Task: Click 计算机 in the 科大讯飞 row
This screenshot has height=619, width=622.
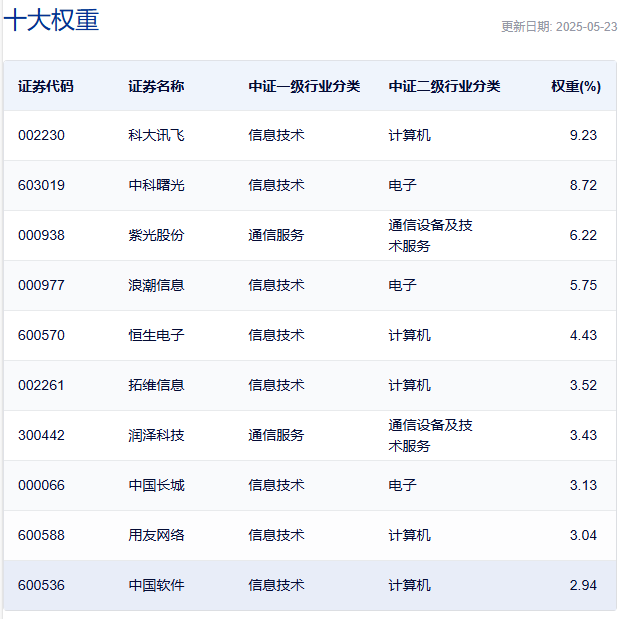Action: 409,135
